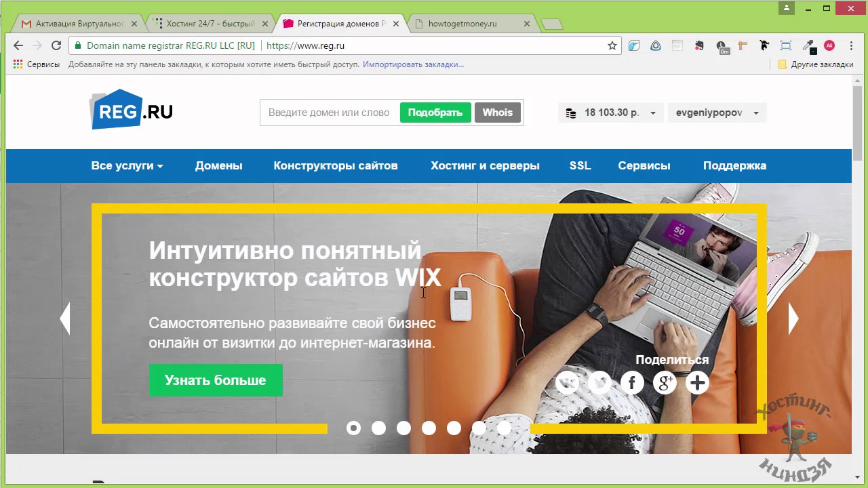The image size is (868, 488).
Task: Activate the eyedropper color picker extension
Action: [808, 45]
